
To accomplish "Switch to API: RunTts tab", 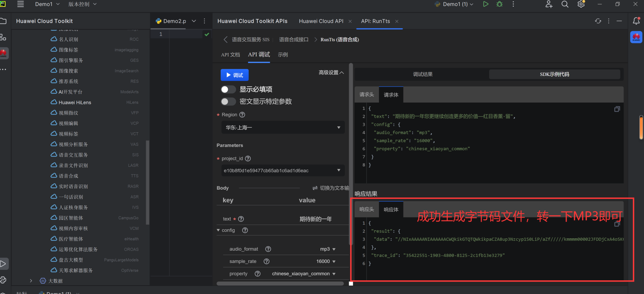I will [x=376, y=21].
